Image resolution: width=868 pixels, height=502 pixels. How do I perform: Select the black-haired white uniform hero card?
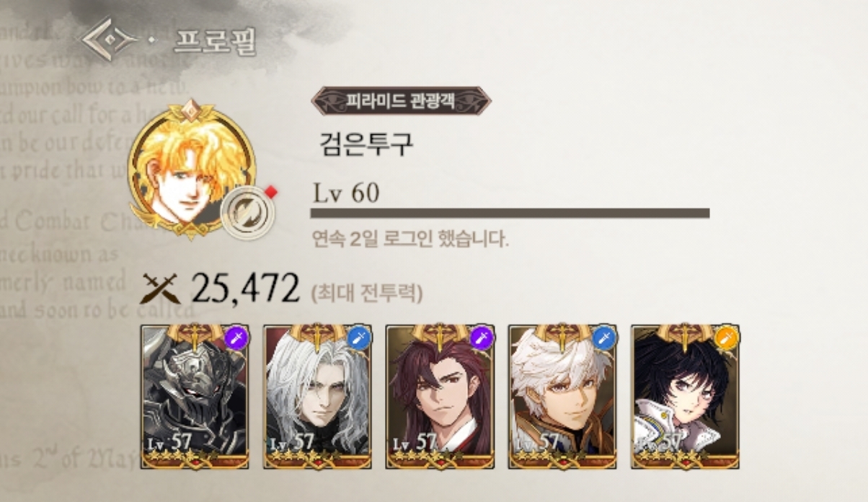point(685,397)
